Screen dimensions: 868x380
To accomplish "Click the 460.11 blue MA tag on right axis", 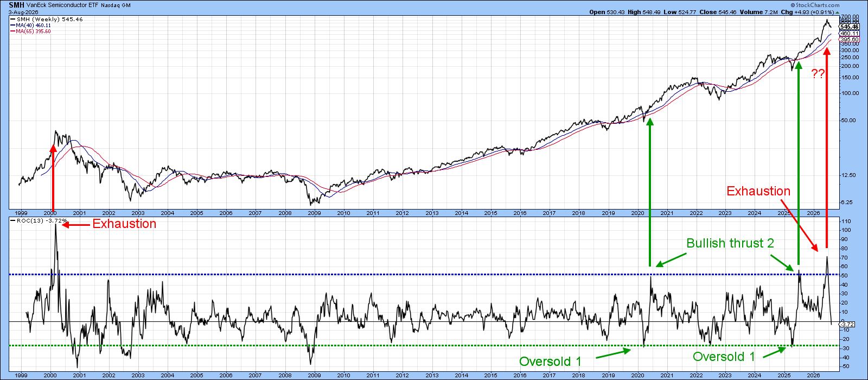I will click(x=849, y=34).
